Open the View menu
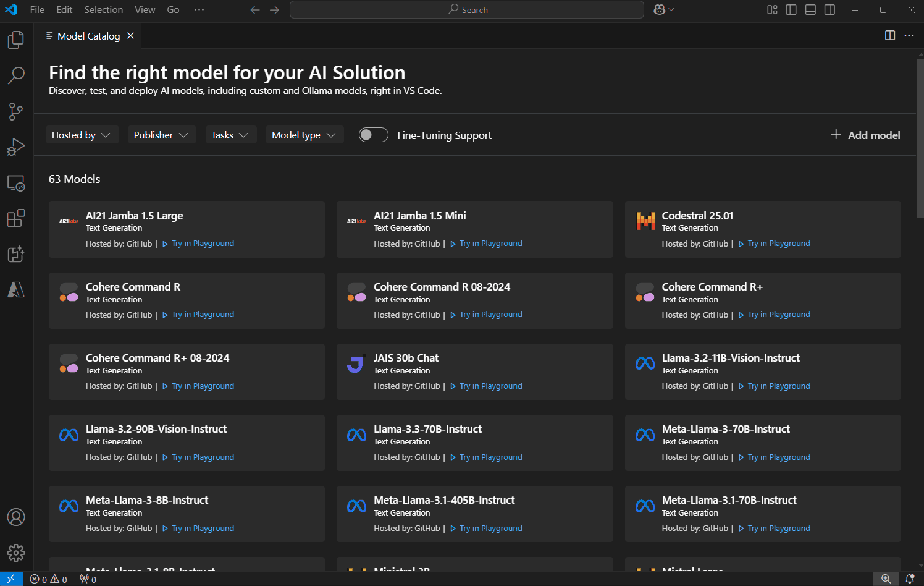 tap(145, 10)
